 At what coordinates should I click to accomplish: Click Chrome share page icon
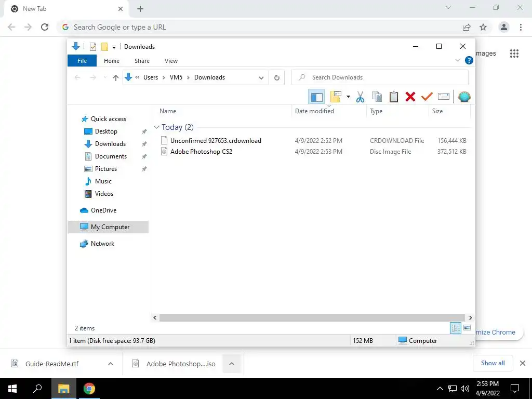tap(467, 27)
